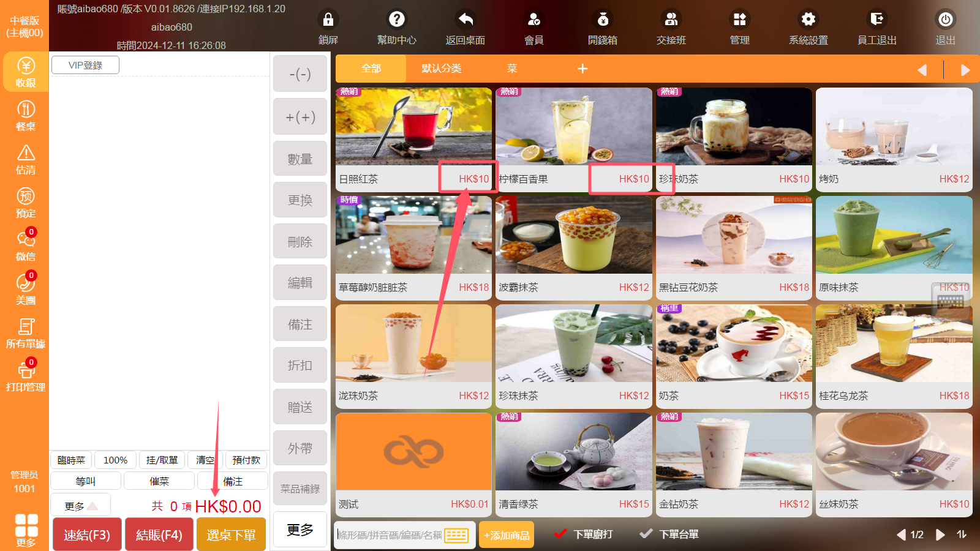
Task: Click the 刪除 delete button
Action: click(x=300, y=242)
